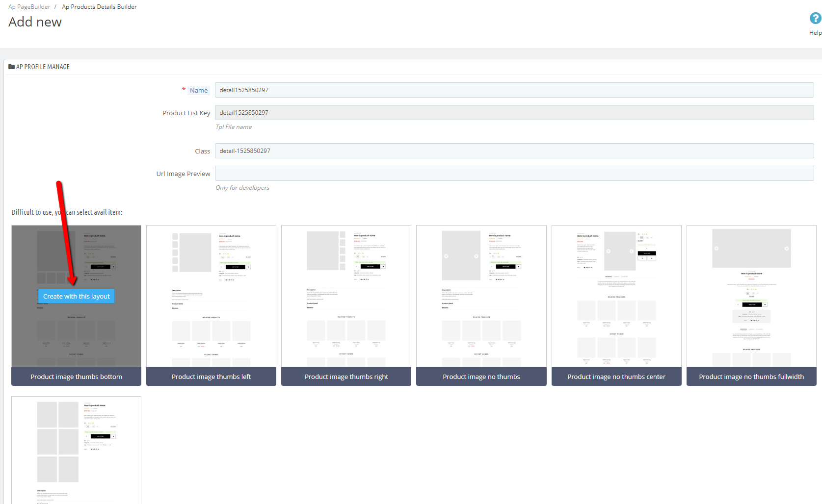
Task: Choose Product image no thumbs label
Action: pos(481,377)
